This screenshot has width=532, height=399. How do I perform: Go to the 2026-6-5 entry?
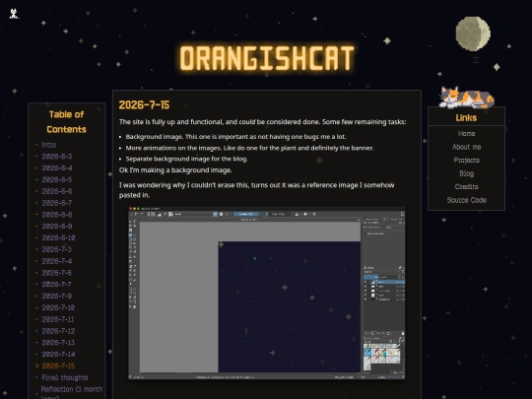pyautogui.click(x=57, y=179)
